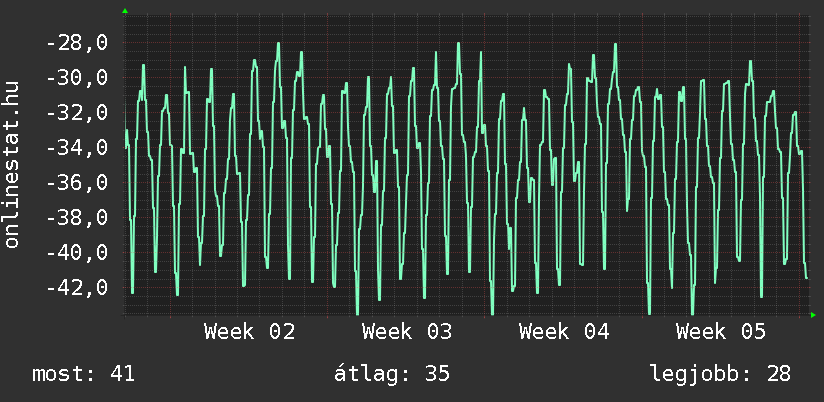Click the -30,0 y-axis value

pyautogui.click(x=76, y=78)
